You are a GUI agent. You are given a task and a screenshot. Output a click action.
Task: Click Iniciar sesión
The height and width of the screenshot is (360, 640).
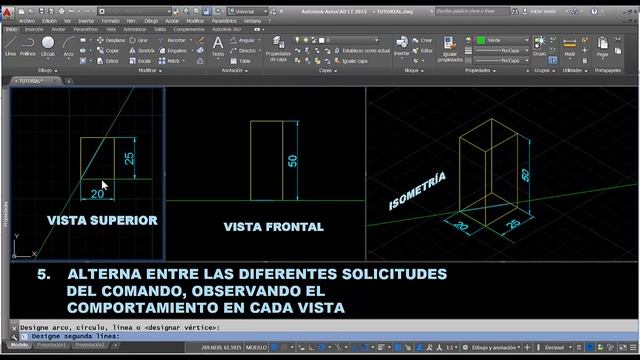[539, 11]
